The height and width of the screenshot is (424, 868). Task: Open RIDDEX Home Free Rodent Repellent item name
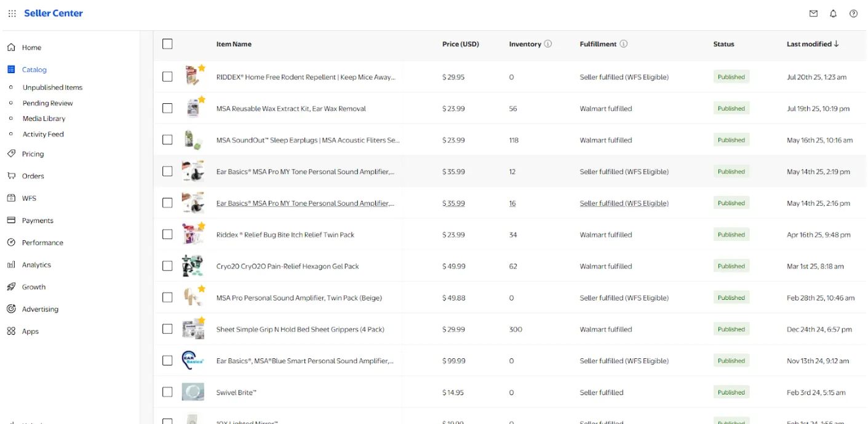[306, 77]
